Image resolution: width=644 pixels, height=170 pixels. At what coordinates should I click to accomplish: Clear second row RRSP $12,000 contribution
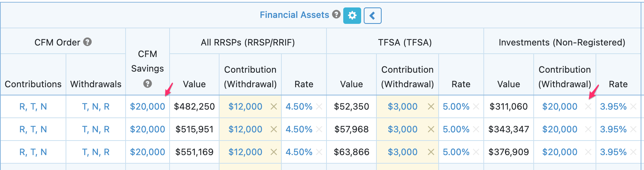(x=274, y=129)
